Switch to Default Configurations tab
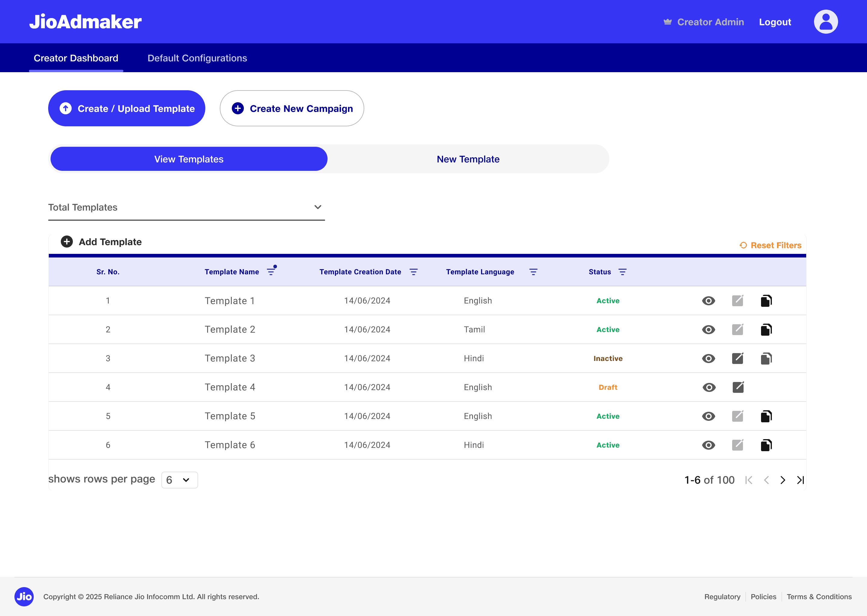This screenshot has height=616, width=867. tap(197, 58)
